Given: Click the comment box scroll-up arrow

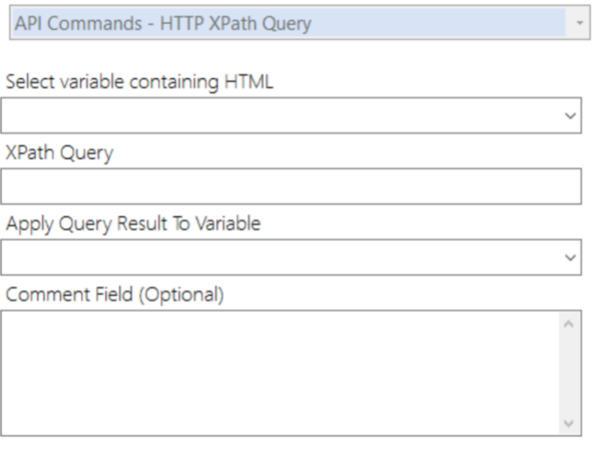Looking at the screenshot, I should click(x=569, y=325).
